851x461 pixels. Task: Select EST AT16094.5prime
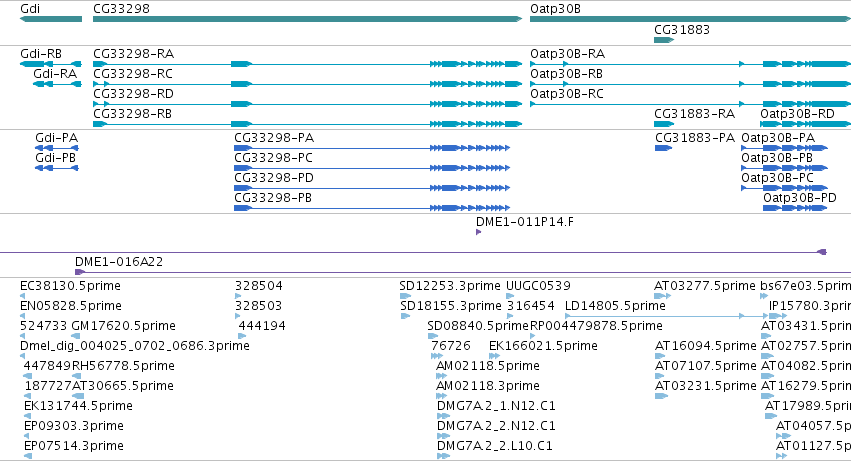tap(706, 346)
